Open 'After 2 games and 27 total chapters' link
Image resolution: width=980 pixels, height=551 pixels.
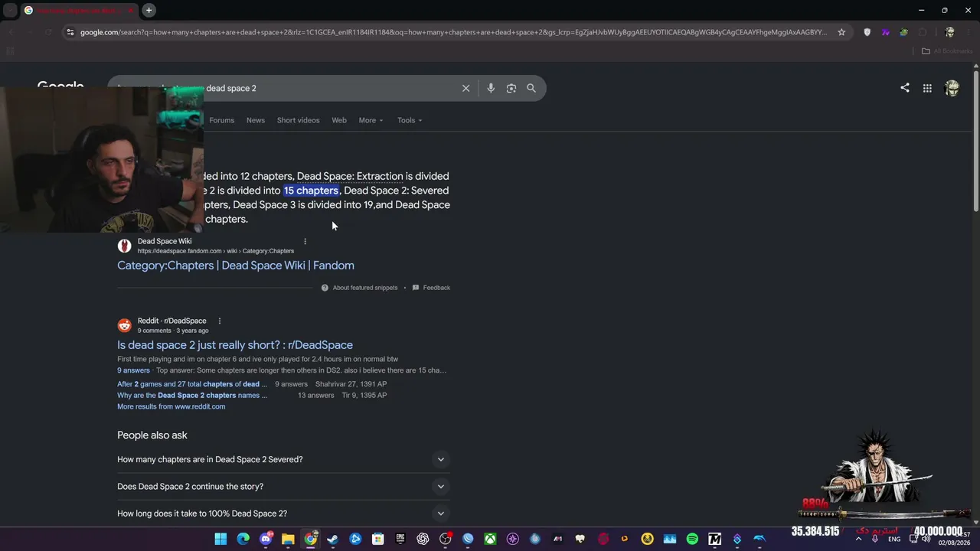point(192,384)
